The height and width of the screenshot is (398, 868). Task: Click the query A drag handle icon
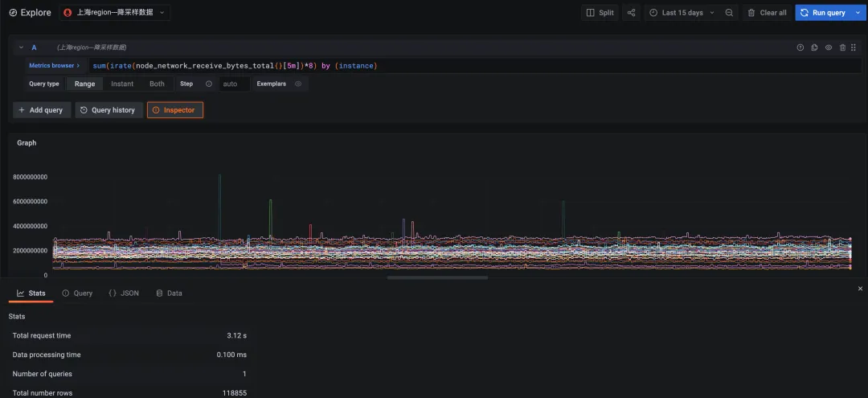tap(853, 47)
